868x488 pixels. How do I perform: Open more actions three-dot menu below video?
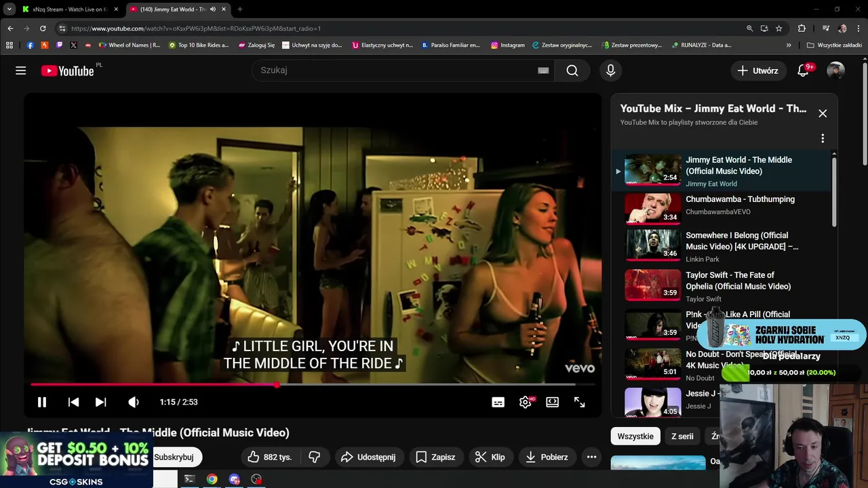click(x=591, y=457)
